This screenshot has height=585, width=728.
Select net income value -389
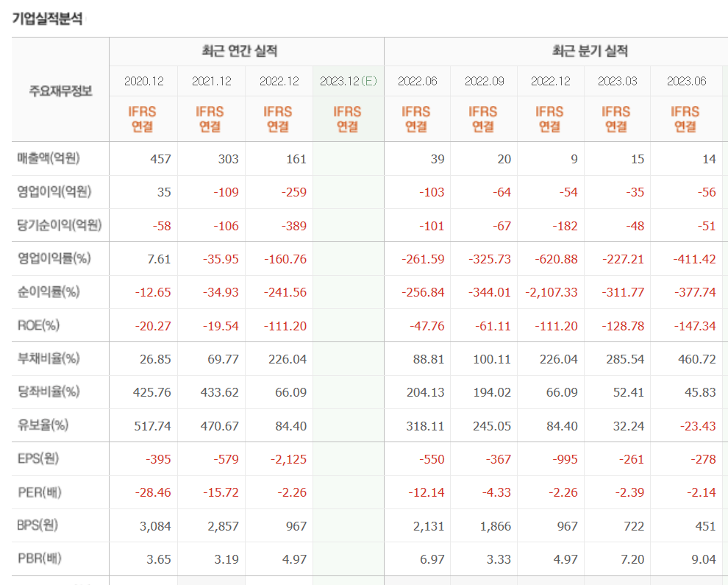pyautogui.click(x=294, y=227)
